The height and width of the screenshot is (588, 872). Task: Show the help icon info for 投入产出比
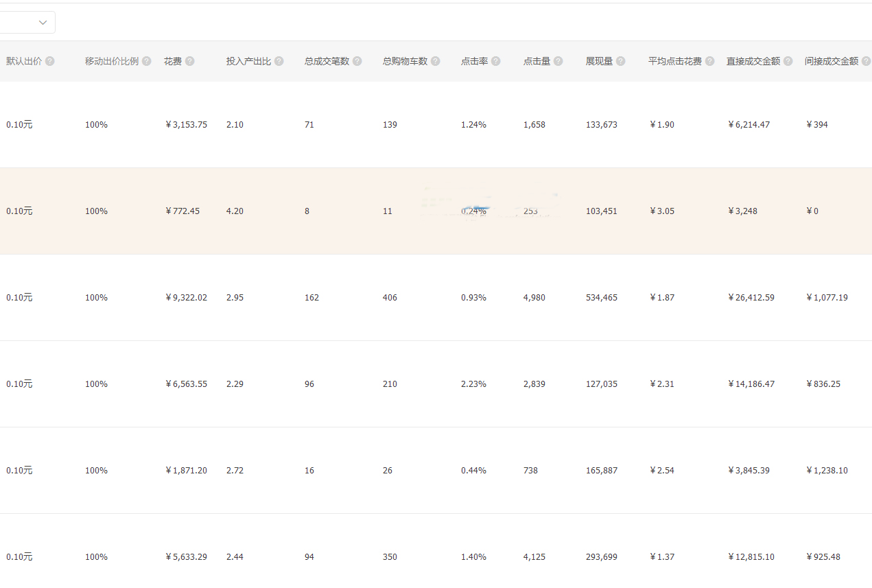coord(279,61)
